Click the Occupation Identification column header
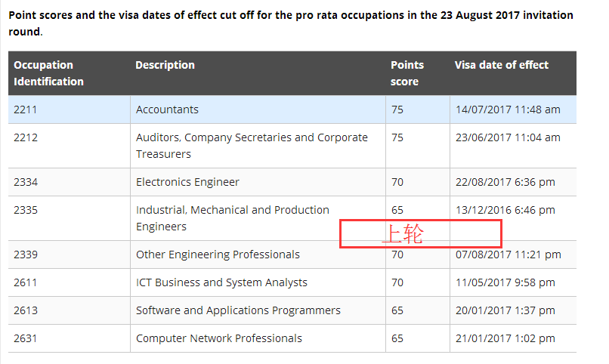 [x=49, y=73]
